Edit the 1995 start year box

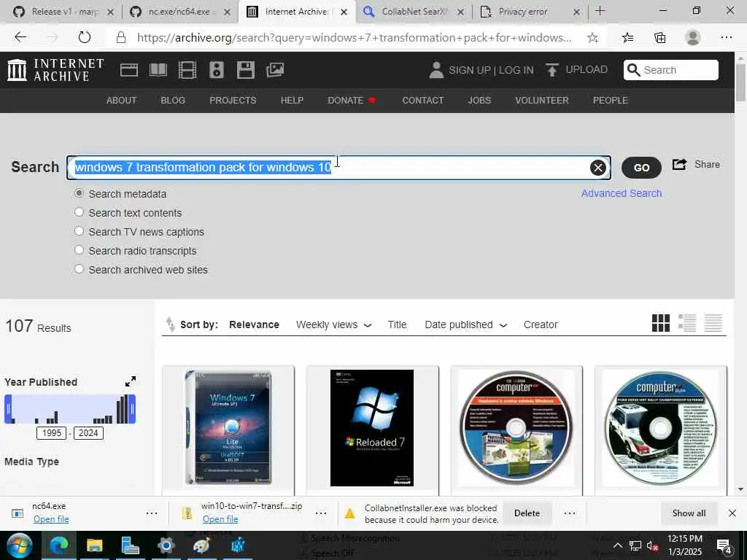(52, 433)
